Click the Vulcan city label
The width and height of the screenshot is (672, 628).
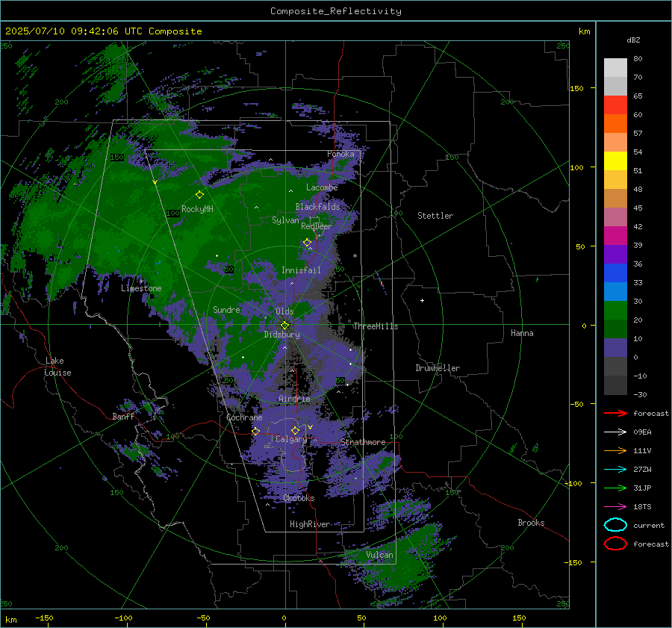[x=379, y=555]
